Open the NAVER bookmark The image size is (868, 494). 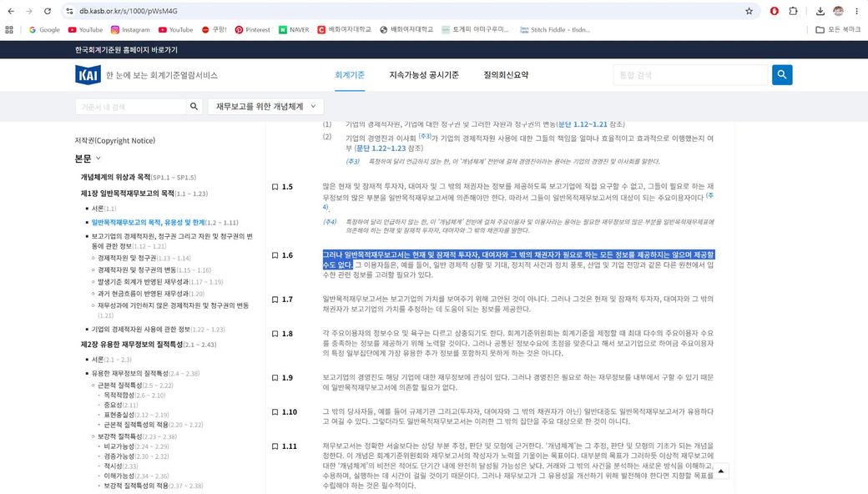[294, 30]
